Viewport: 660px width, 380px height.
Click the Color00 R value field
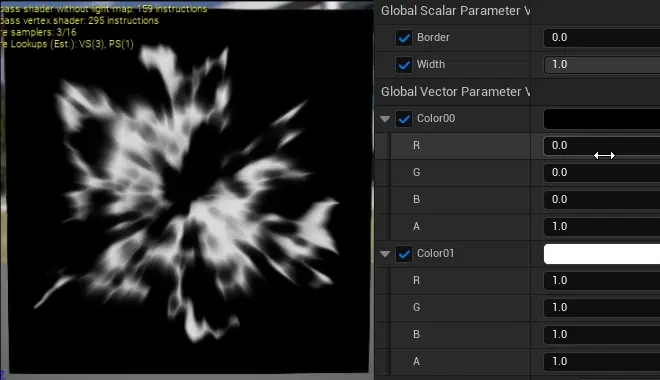point(602,146)
